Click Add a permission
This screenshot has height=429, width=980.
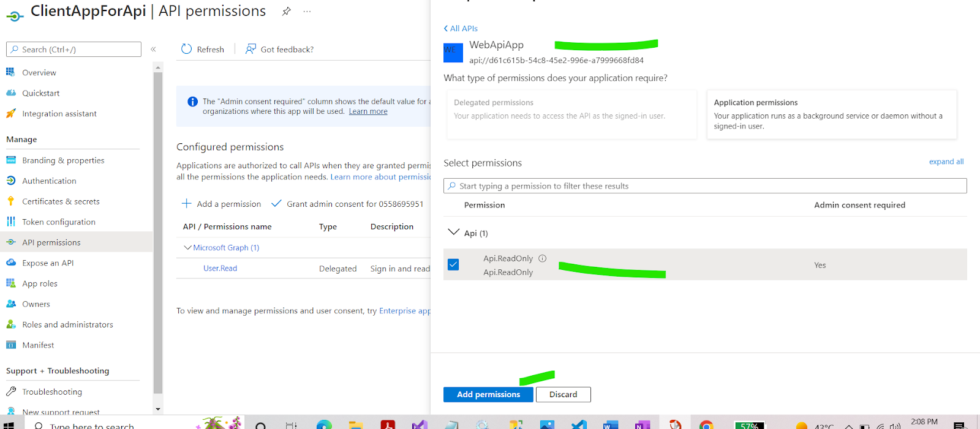pyautogui.click(x=221, y=204)
